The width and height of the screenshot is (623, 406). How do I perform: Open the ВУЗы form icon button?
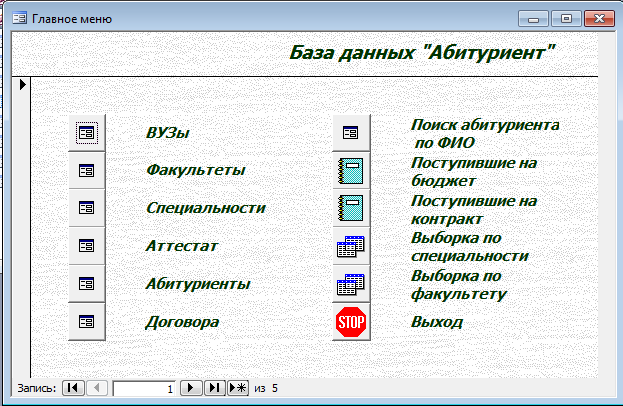tap(87, 132)
